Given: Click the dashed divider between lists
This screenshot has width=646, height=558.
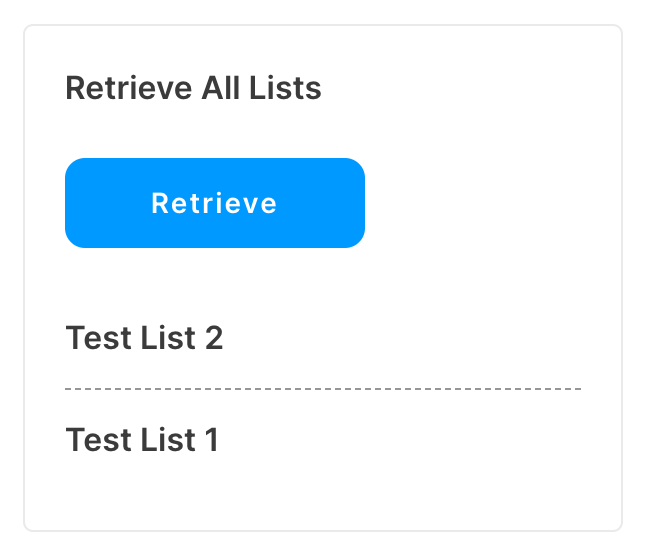Looking at the screenshot, I should (x=323, y=389).
